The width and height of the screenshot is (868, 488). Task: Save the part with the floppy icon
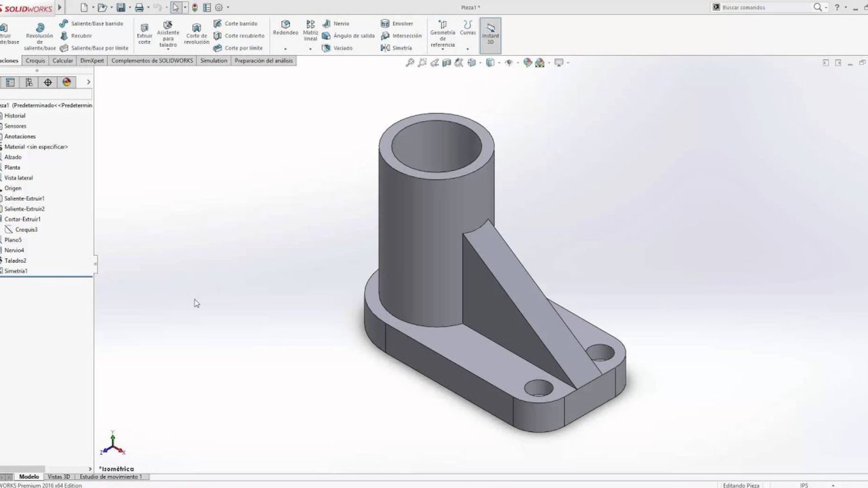click(121, 8)
